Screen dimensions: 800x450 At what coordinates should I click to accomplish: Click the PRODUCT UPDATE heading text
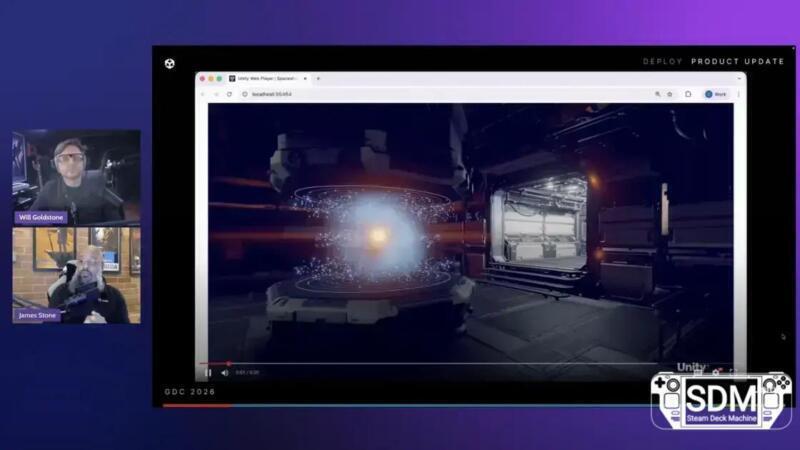(x=737, y=61)
